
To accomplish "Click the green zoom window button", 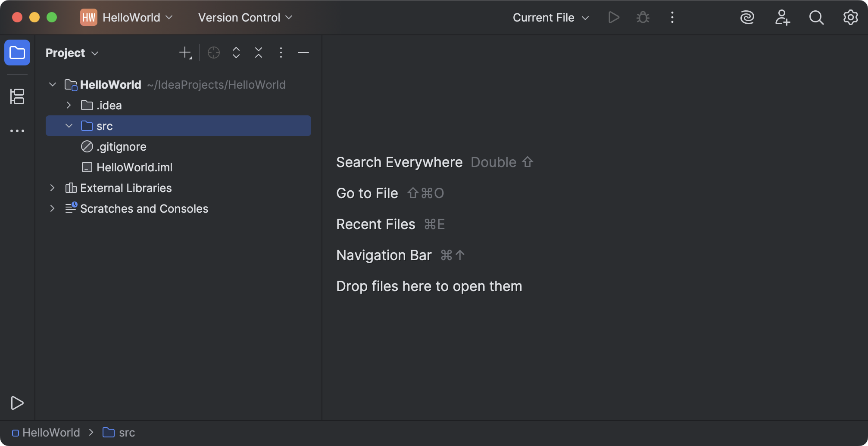I will pos(52,17).
